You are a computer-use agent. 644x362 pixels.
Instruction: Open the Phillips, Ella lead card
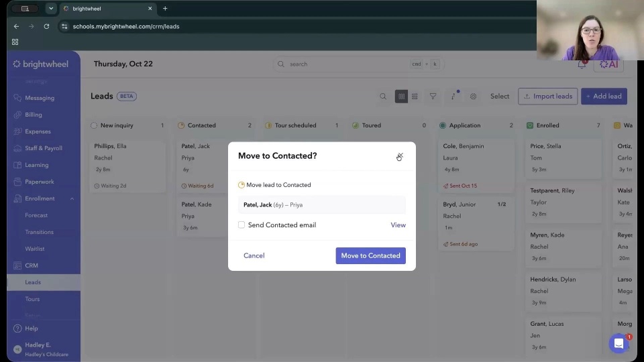click(127, 166)
